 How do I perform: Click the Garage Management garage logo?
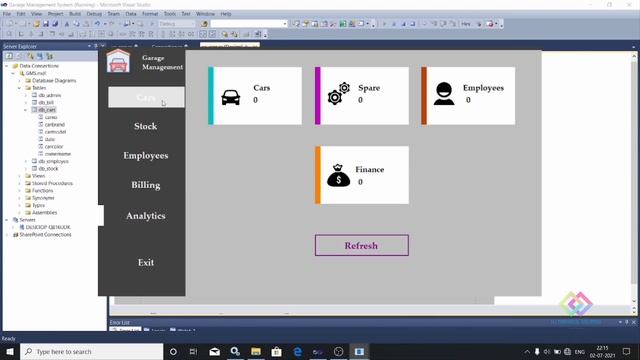[118, 61]
